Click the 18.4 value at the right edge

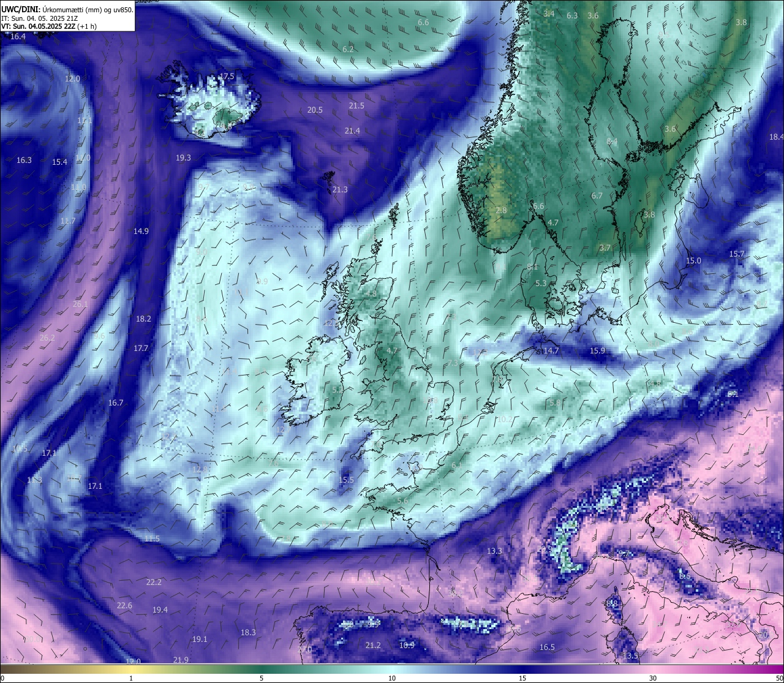(x=776, y=137)
